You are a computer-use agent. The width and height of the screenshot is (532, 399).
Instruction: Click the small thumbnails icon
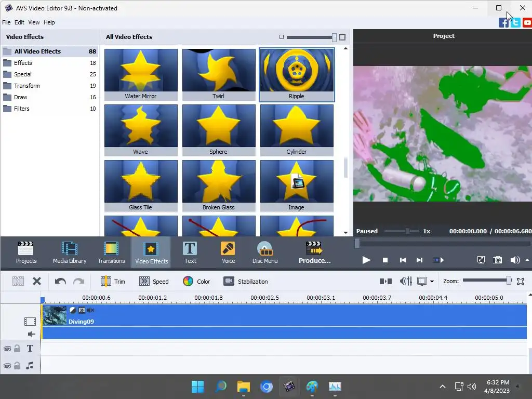pyautogui.click(x=281, y=37)
